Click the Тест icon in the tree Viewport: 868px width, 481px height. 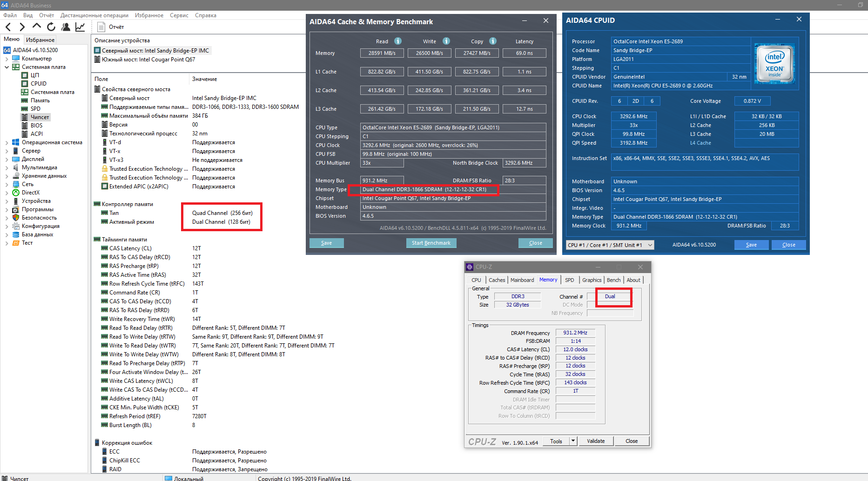16,243
